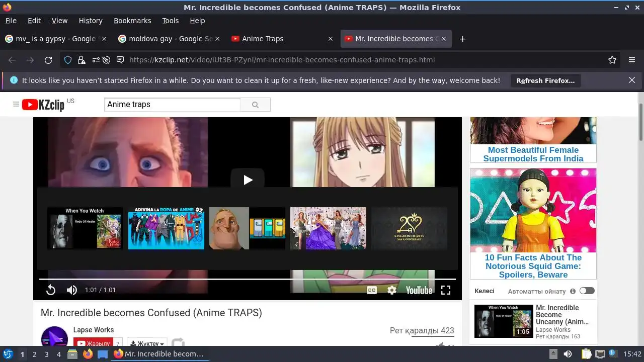
Task: Open the View menu
Action: coord(59,21)
